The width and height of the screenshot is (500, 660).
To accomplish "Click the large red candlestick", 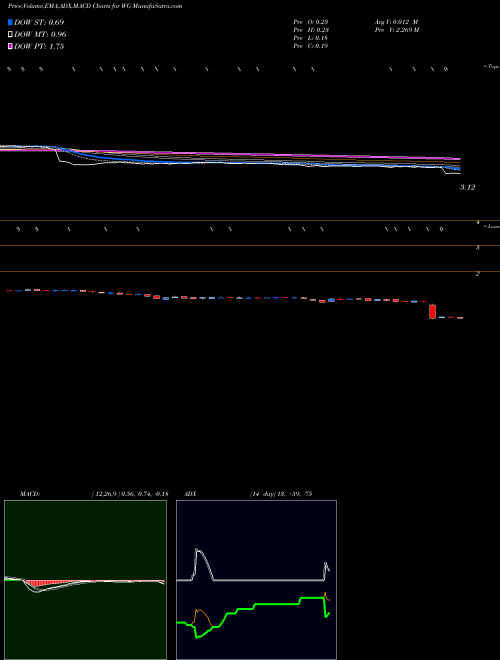I will coord(432,311).
